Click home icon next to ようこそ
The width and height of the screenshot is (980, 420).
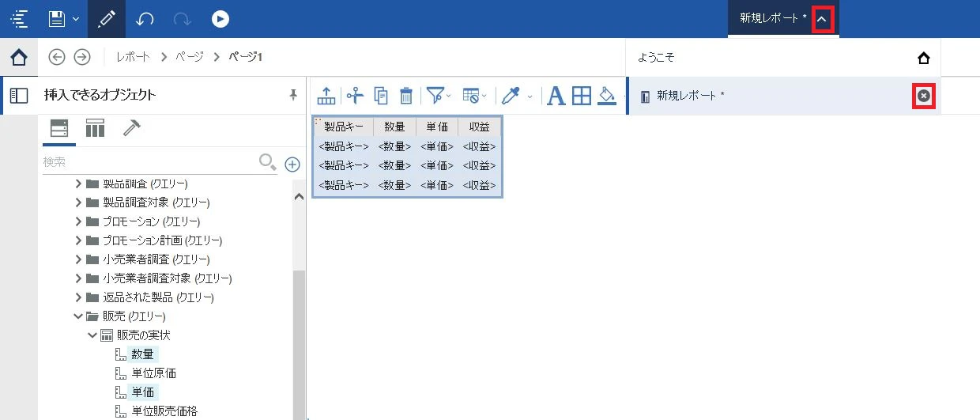click(x=924, y=58)
